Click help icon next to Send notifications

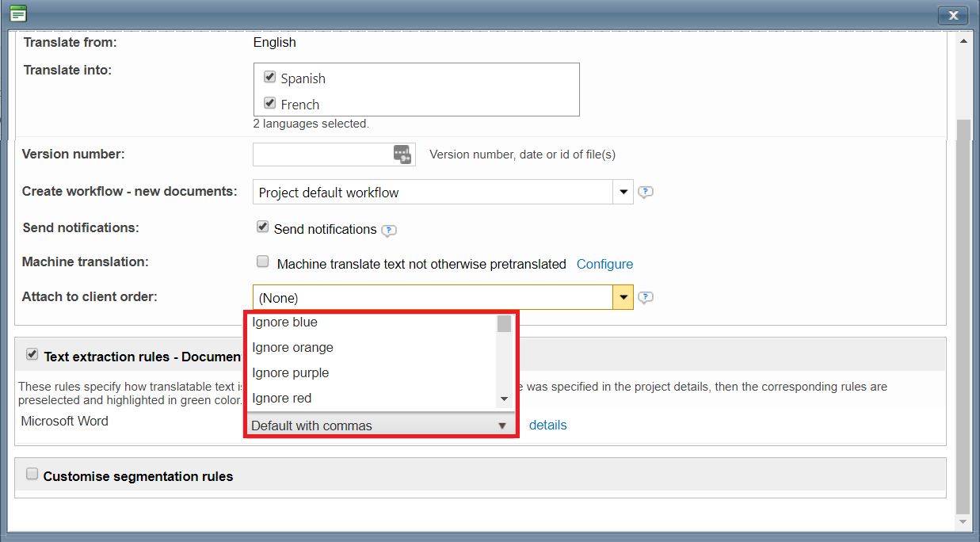tap(388, 231)
